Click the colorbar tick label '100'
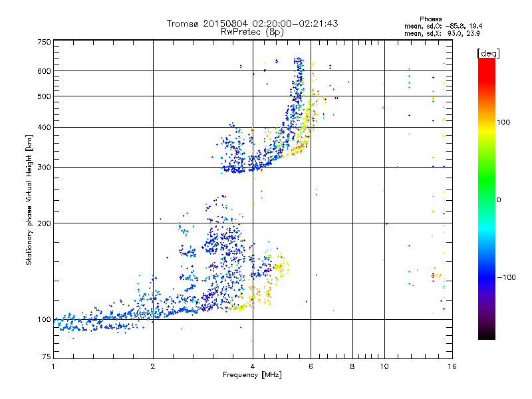The image size is (532, 399). pyautogui.click(x=503, y=122)
